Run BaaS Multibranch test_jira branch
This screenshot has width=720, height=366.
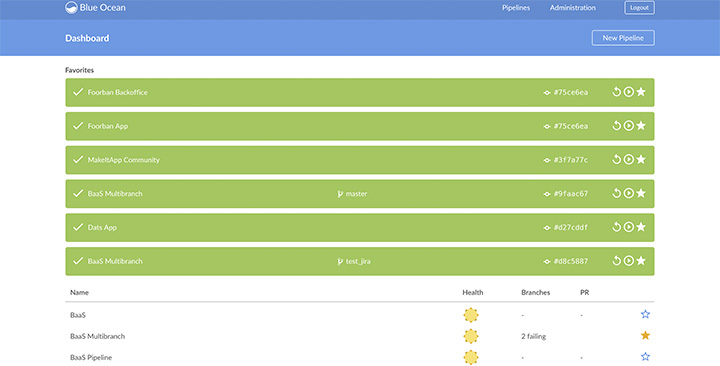[x=629, y=261]
